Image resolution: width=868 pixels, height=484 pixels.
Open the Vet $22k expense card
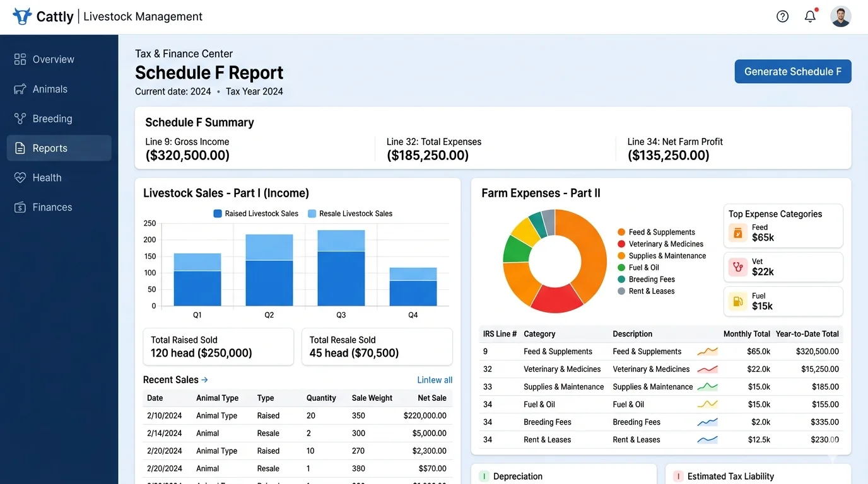pyautogui.click(x=783, y=267)
